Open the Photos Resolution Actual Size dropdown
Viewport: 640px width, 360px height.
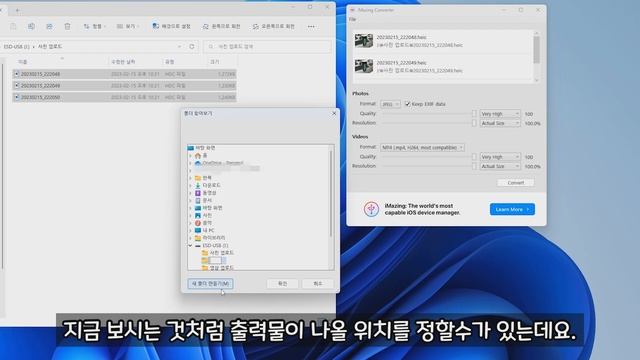(500, 123)
